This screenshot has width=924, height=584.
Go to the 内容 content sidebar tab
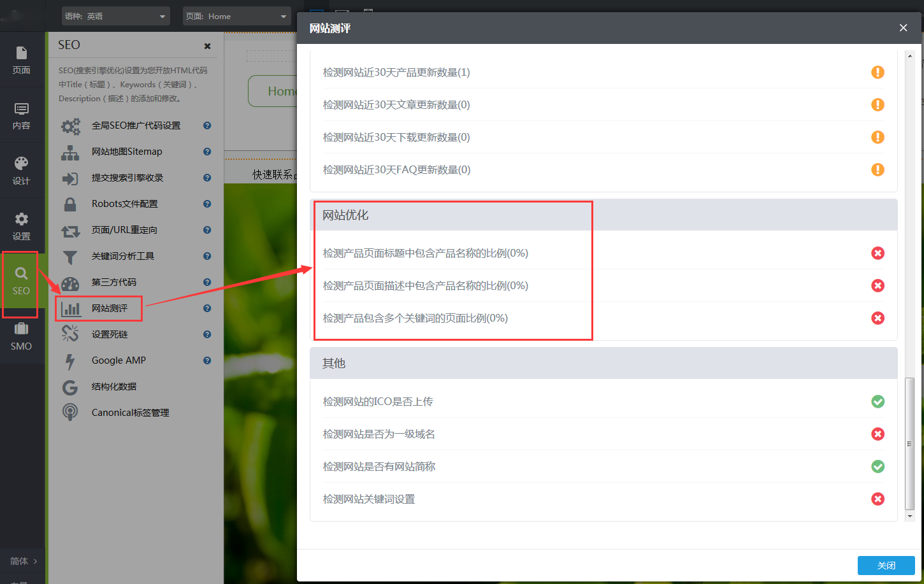click(21, 116)
